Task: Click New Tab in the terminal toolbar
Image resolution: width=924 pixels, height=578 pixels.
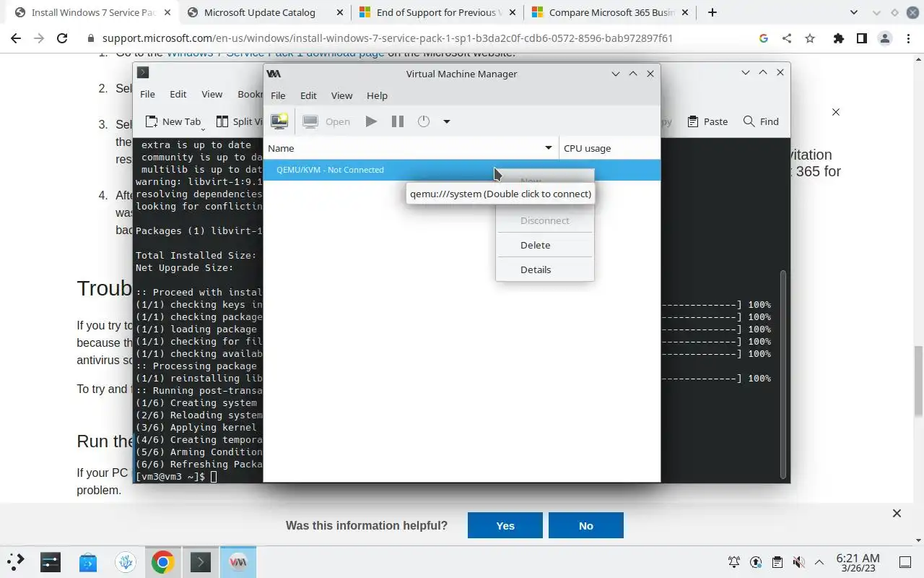Action: tap(174, 121)
